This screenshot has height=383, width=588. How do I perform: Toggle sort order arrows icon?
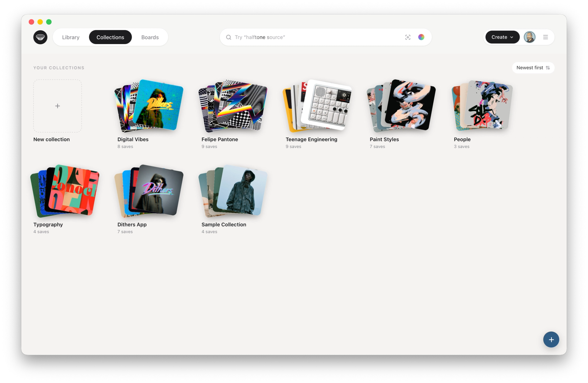tap(548, 68)
